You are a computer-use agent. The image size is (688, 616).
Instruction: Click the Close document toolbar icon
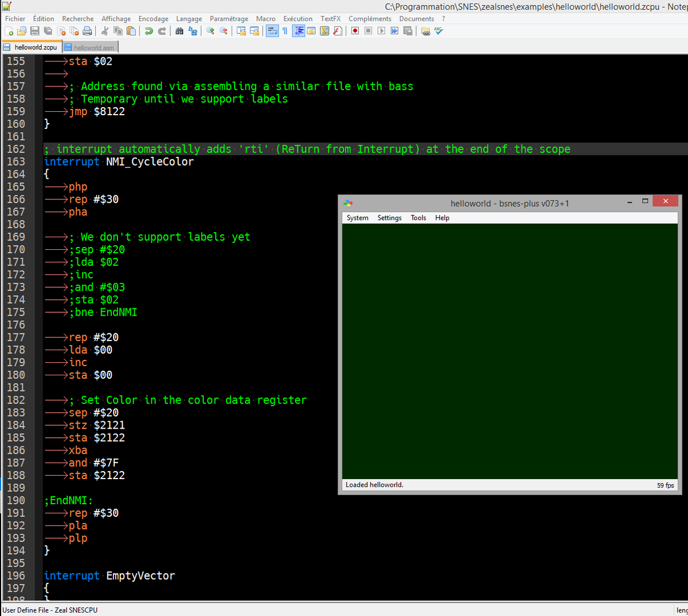click(x=61, y=31)
